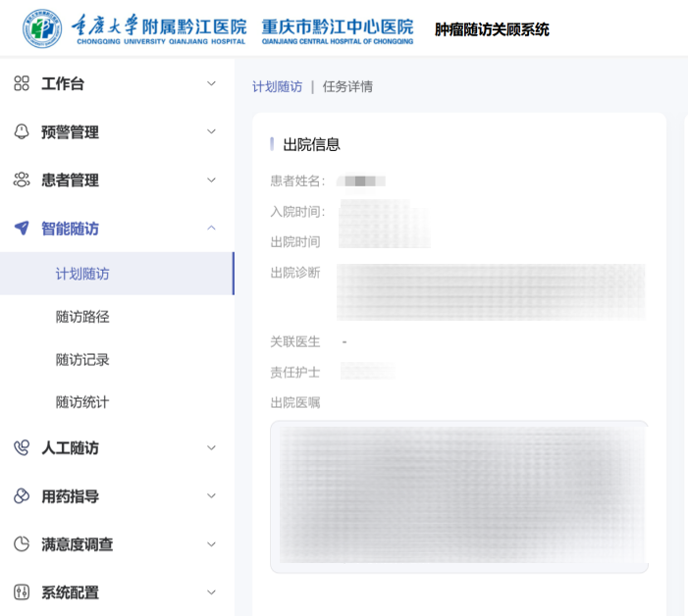The height and width of the screenshot is (616, 688).
Task: Click the 出院信息 section heading
Action: pyautogui.click(x=311, y=144)
